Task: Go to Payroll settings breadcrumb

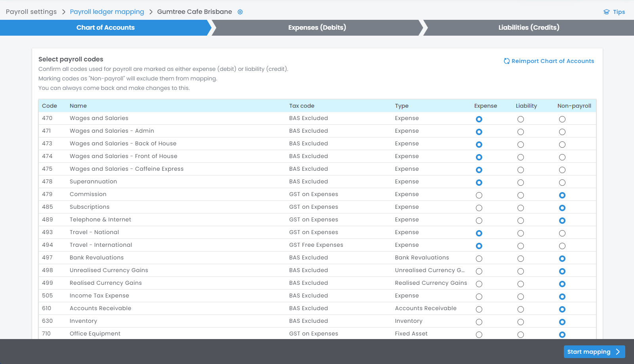Action: coord(31,12)
